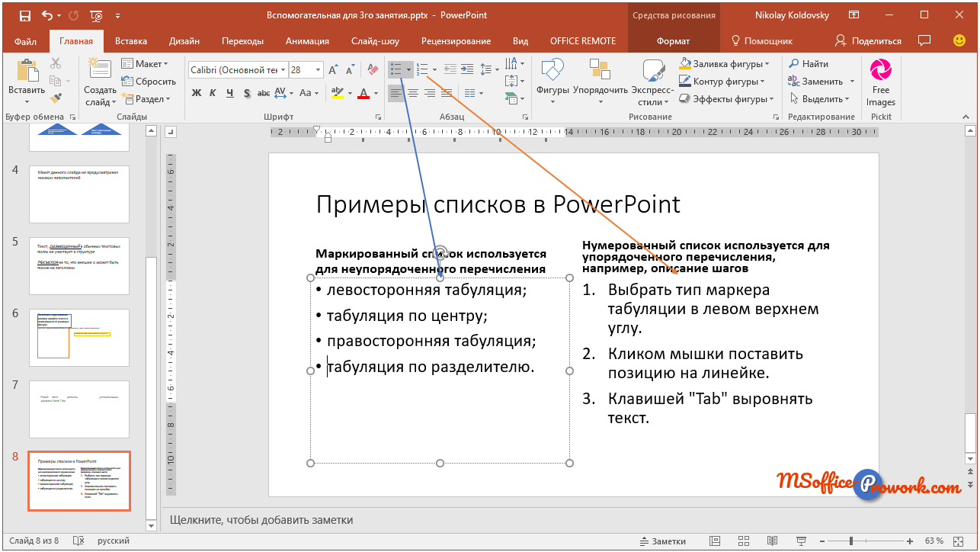980x552 pixels.
Task: Click the bulleted list icon
Action: pyautogui.click(x=396, y=69)
